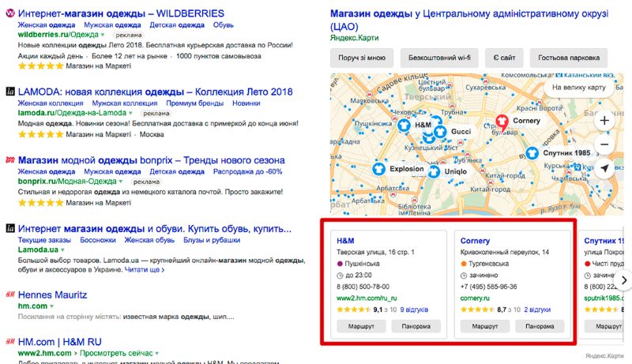Select the Uniqlo map marker

click(434, 171)
